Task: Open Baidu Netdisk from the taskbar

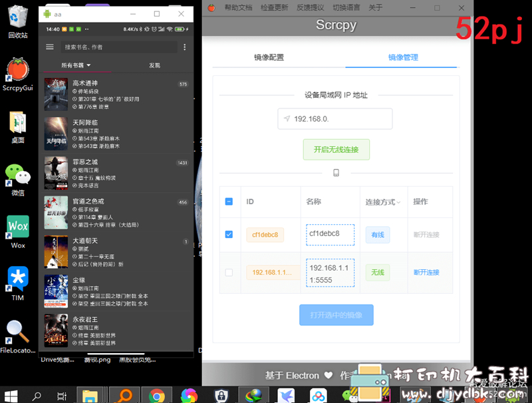Action: pos(319,396)
